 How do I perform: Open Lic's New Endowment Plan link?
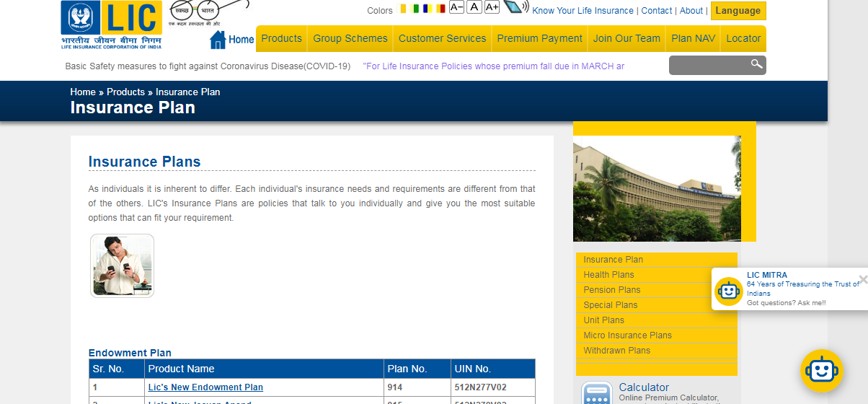coord(205,387)
